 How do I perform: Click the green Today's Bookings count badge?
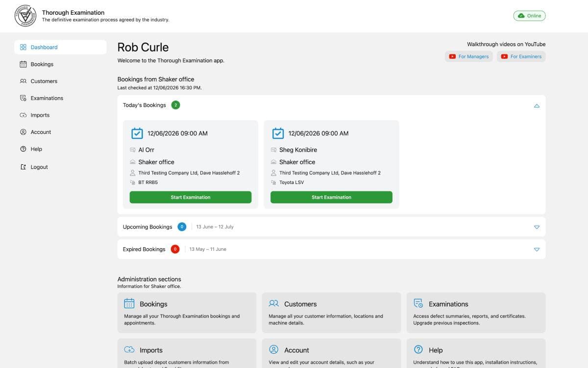point(175,105)
